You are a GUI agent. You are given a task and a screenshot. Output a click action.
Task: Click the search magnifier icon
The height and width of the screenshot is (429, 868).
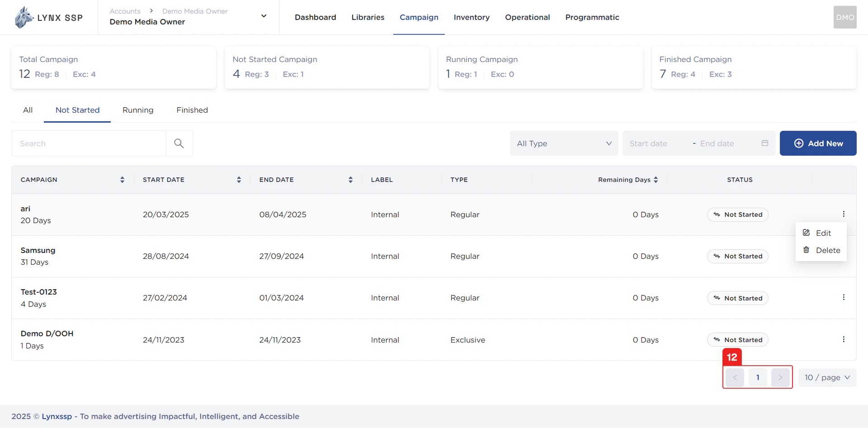click(179, 143)
